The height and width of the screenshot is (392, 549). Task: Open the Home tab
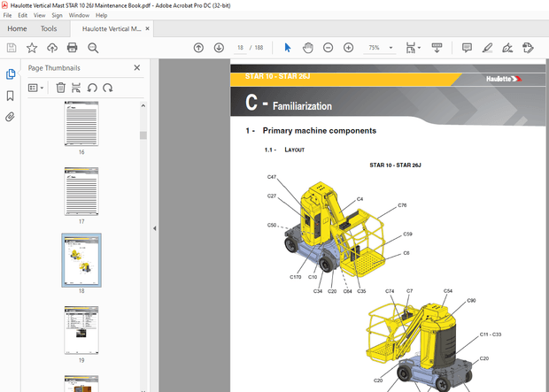pyautogui.click(x=17, y=28)
